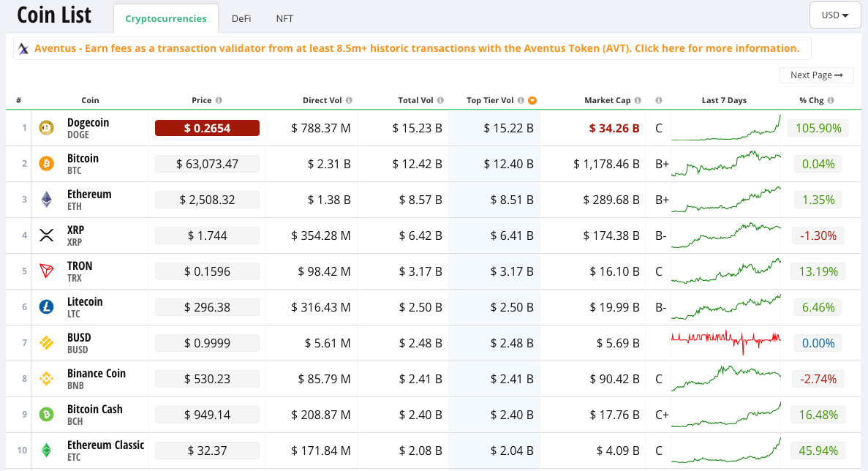
Task: Click Dogecoin market cap $ 34.26 B
Action: point(614,128)
